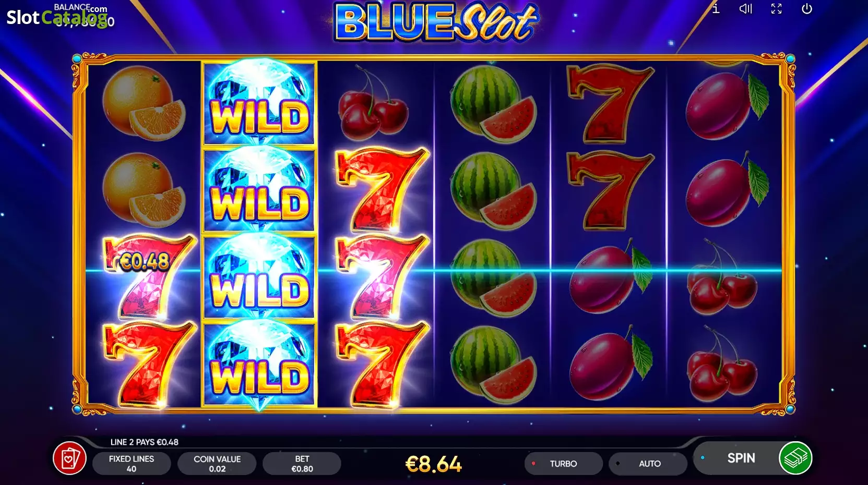Mute sound with the speaker icon
This screenshot has height=485, width=868.
(746, 9)
